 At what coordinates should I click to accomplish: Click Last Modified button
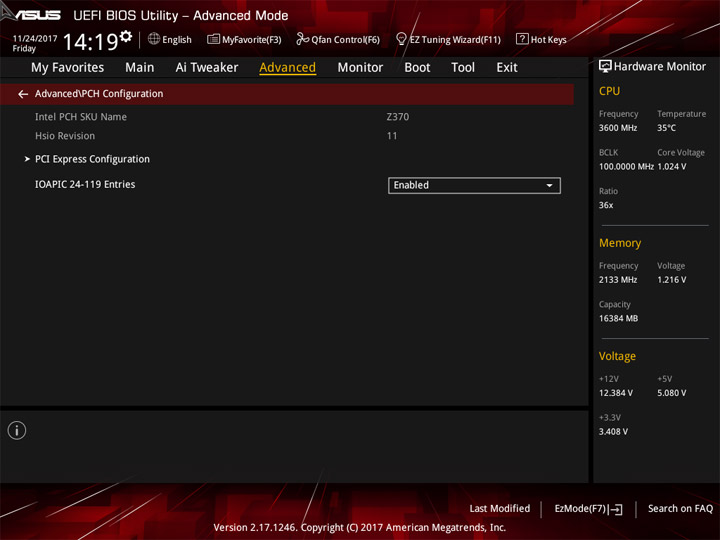tap(500, 509)
